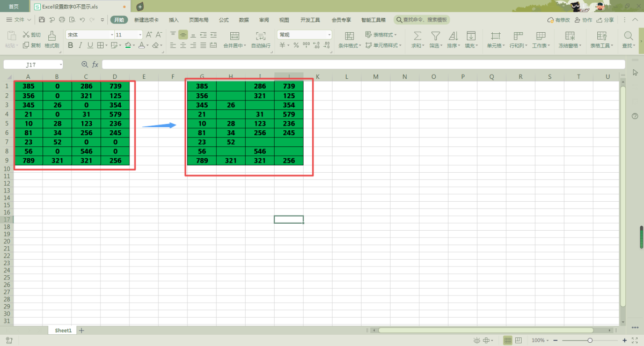644x346 pixels.
Task: Click the zoom slider handle in status bar
Action: click(x=590, y=341)
